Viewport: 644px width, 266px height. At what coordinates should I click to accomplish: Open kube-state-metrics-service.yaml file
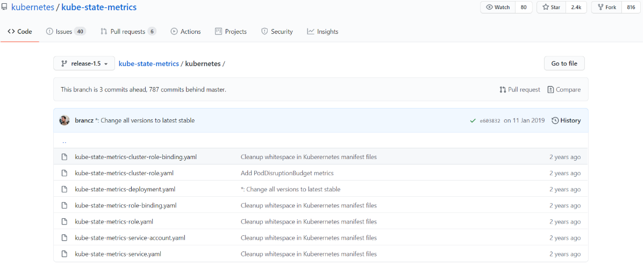point(118,254)
